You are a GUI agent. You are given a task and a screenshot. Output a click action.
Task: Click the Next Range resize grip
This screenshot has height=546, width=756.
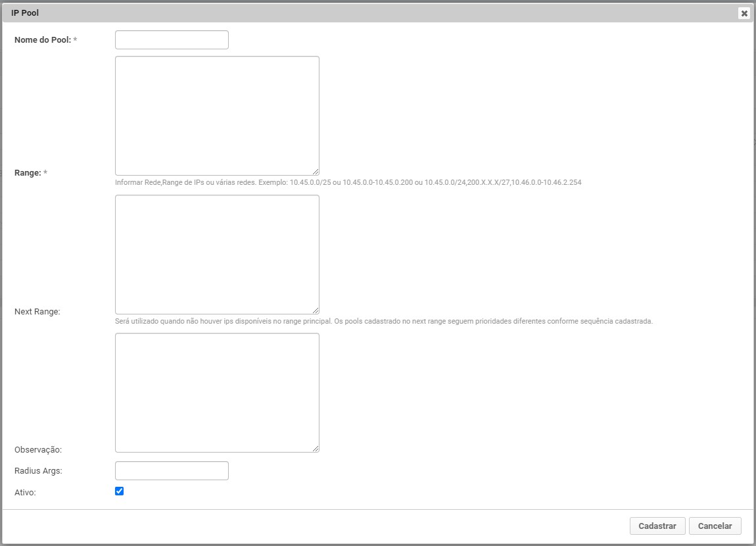(316, 310)
